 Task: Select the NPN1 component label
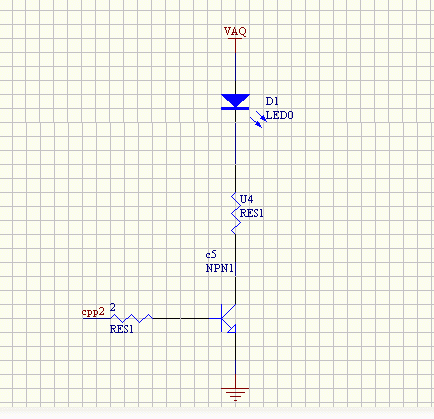219,268
